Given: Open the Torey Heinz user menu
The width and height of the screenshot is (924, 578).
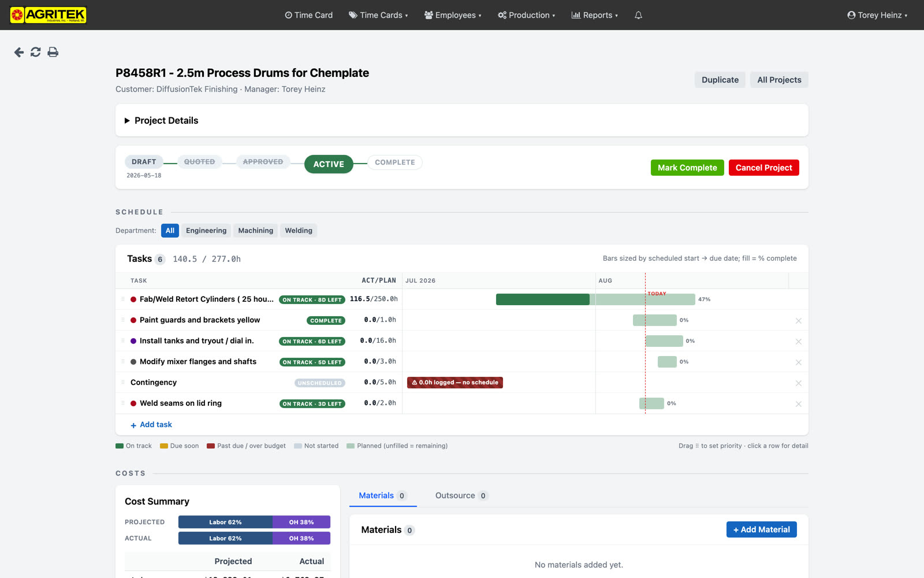Looking at the screenshot, I should [x=877, y=15].
